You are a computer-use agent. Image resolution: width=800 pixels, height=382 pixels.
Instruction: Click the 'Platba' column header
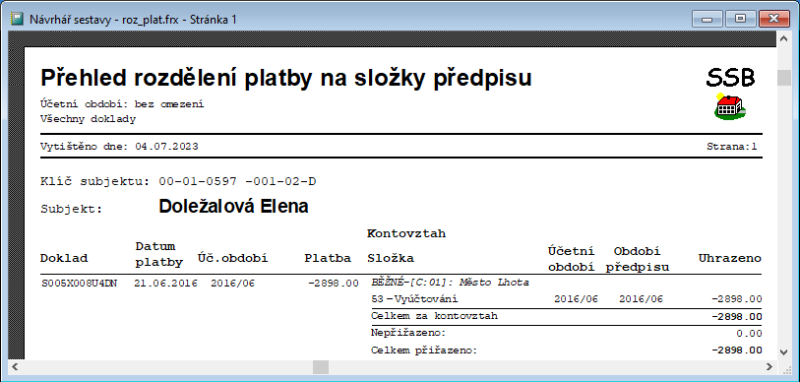click(328, 258)
